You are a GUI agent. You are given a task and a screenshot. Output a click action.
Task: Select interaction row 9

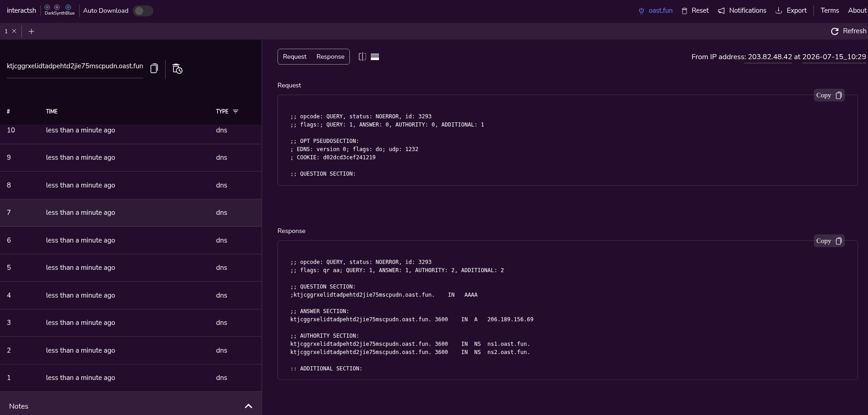(131, 157)
